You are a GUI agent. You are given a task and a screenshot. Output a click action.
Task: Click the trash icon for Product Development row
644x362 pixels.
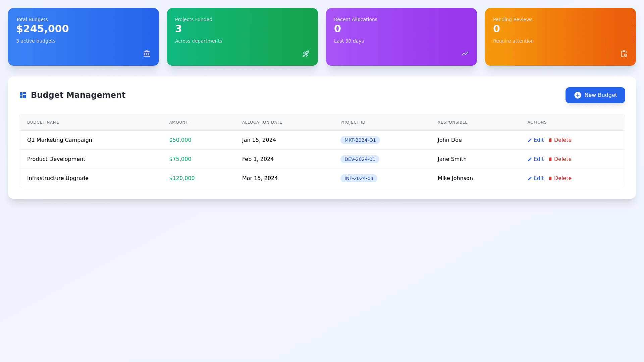[550, 159]
